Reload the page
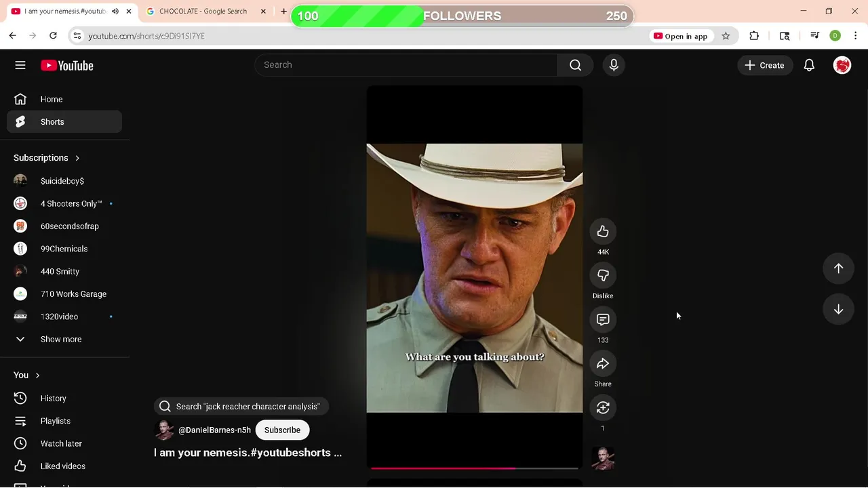 [53, 36]
